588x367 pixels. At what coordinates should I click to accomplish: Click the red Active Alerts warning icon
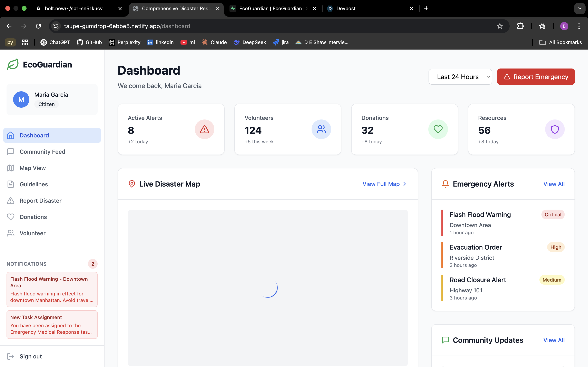pyautogui.click(x=204, y=129)
